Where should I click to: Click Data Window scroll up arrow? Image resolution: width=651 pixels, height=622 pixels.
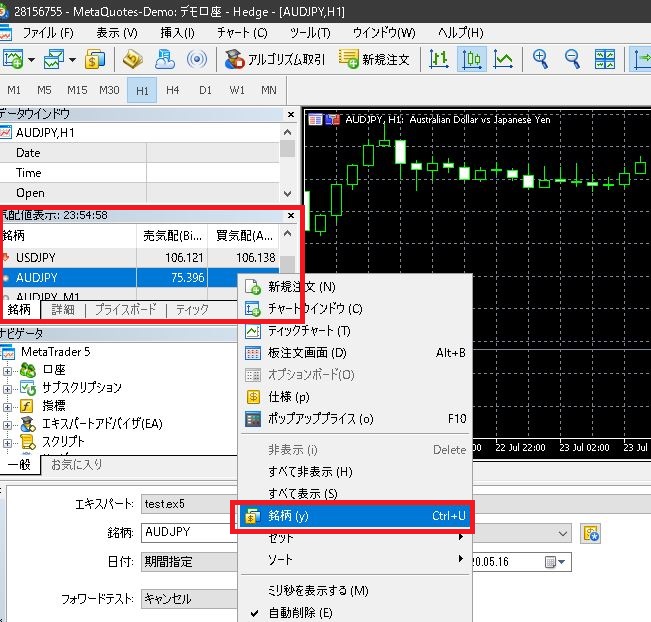[287, 132]
